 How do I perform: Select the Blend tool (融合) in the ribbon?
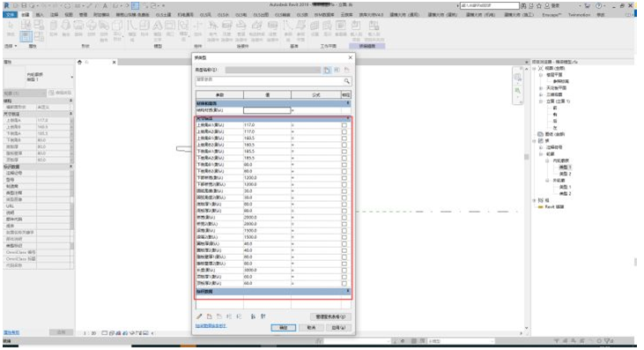click(66, 29)
